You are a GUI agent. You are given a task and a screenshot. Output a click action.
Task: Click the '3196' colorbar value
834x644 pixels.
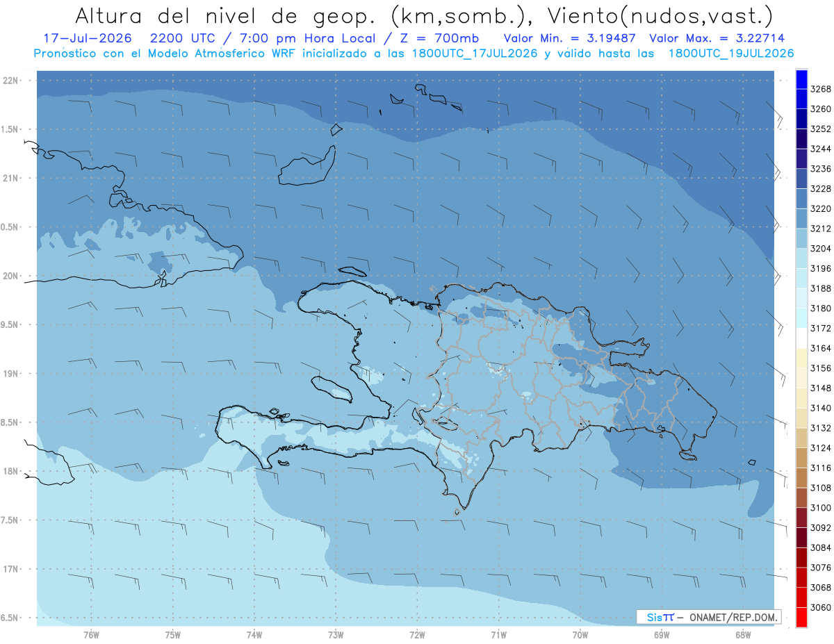[821, 269]
